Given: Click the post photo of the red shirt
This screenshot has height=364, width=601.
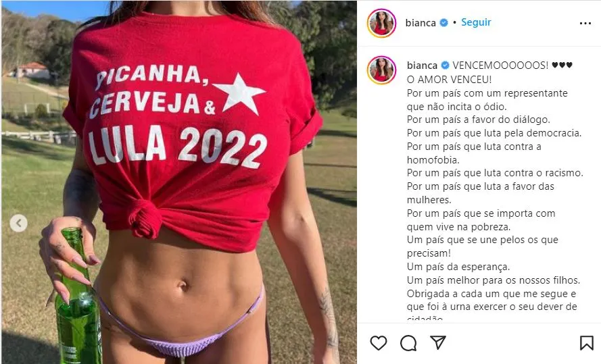Looking at the screenshot, I should pos(179,182).
